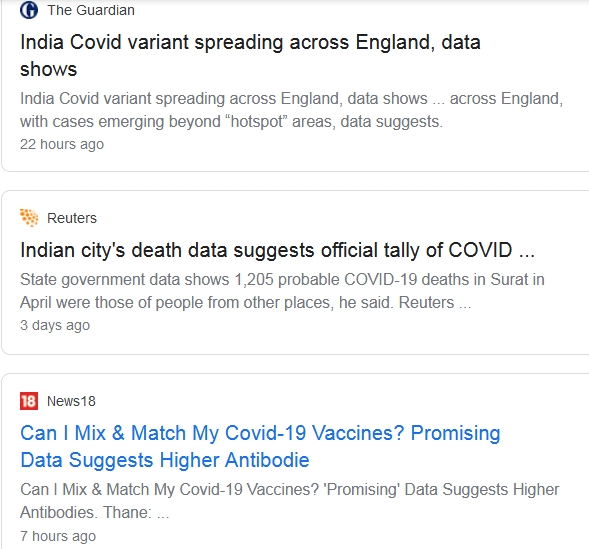Click the 3 days ago timestamp

pos(55,325)
